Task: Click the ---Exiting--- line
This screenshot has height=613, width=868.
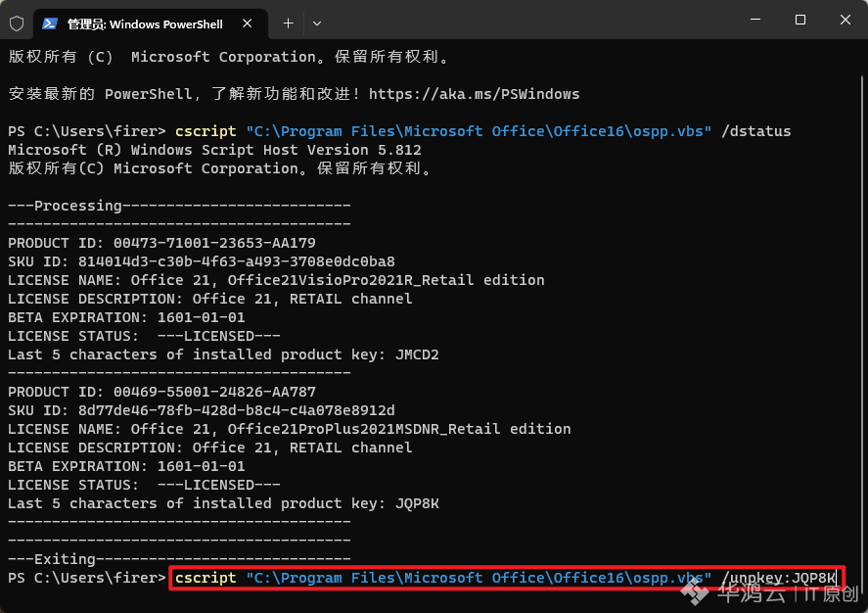Action: click(179, 559)
